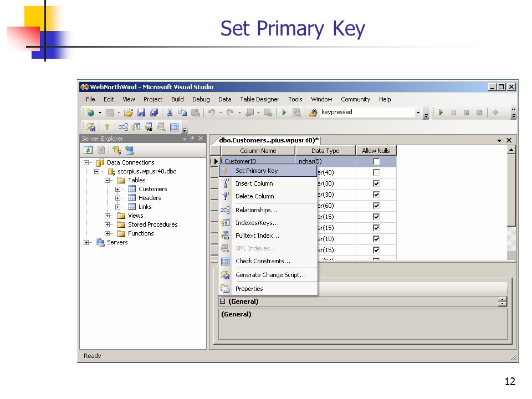The width and height of the screenshot is (532, 399).
Task: Open the Table Designer menu
Action: click(x=259, y=99)
